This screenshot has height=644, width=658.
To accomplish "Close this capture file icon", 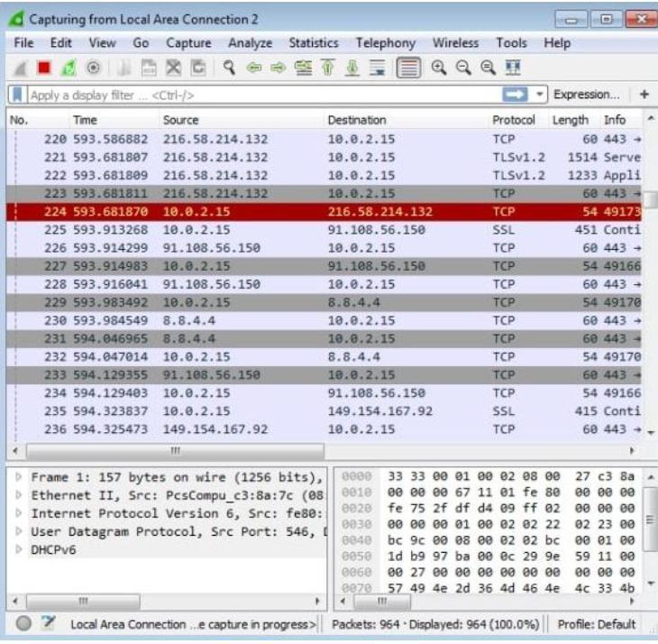I will 173,68.
